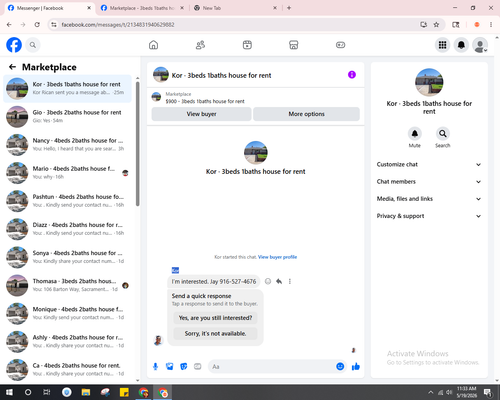500x400 pixels.
Task: Open Diazz - 4beds 2baths conversation
Action: pos(67,229)
